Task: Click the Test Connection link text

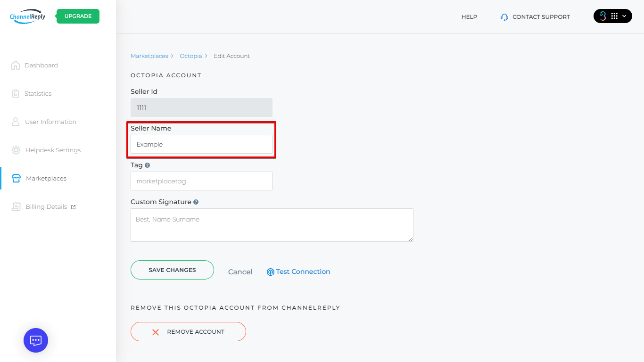Action: [x=303, y=271]
